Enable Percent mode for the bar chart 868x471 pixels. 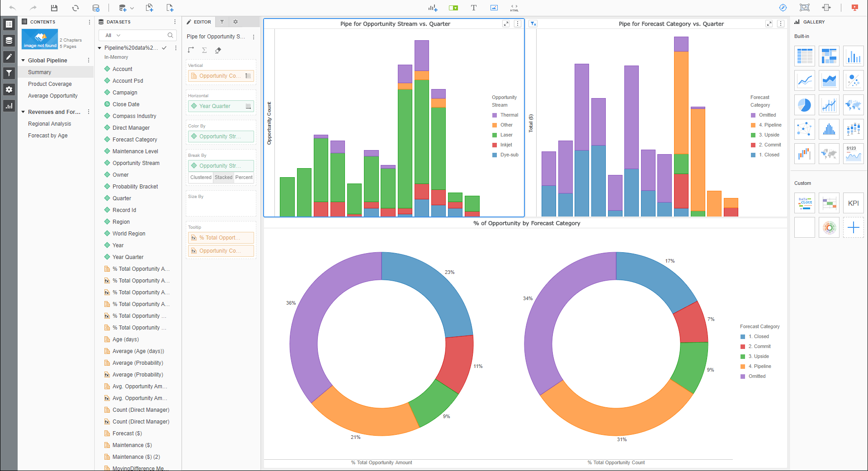click(x=244, y=177)
